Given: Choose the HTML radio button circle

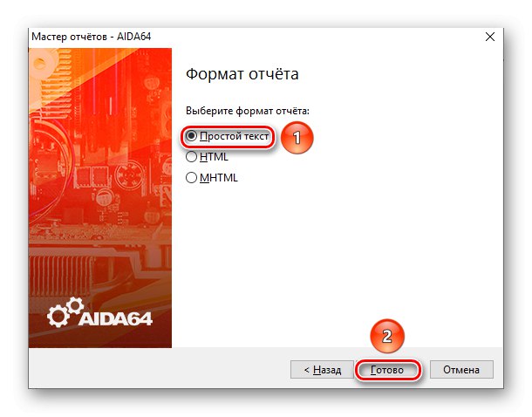Looking at the screenshot, I should 191,157.
